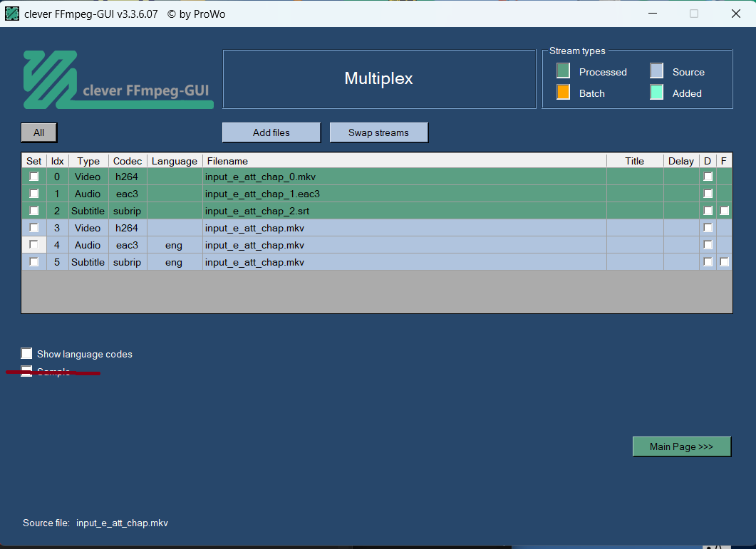This screenshot has height=549, width=756.
Task: Click eng language cell in Audio row 4
Action: pyautogui.click(x=175, y=245)
